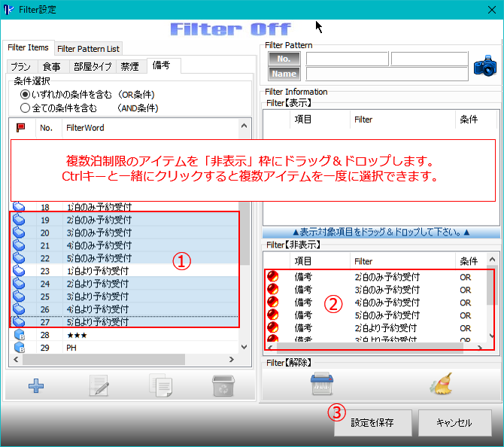Click the broom clear-all icon

pyautogui.click(x=440, y=385)
